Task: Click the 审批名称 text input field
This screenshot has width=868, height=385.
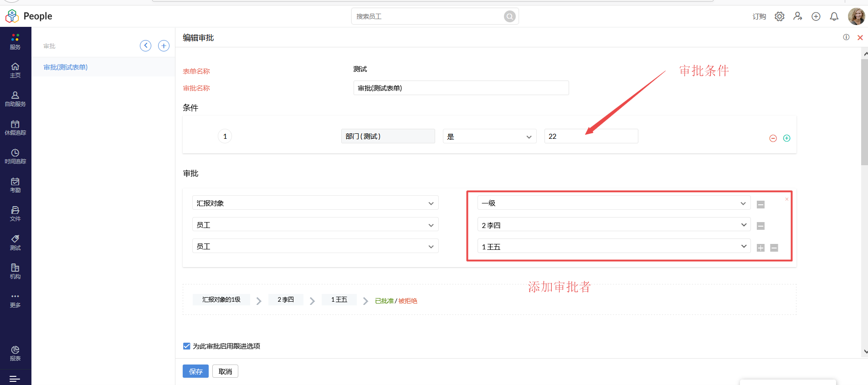Action: click(x=461, y=88)
